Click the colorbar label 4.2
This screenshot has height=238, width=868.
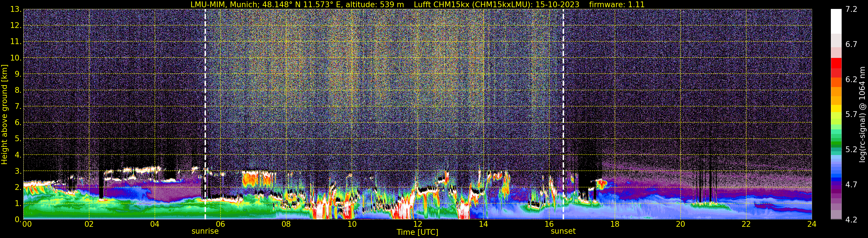pyautogui.click(x=851, y=220)
